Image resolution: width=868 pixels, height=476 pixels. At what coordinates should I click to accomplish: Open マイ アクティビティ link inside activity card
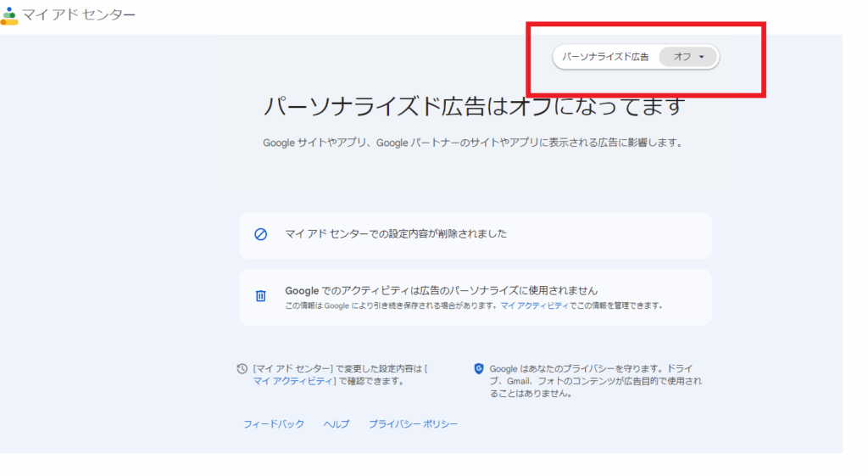tap(534, 305)
